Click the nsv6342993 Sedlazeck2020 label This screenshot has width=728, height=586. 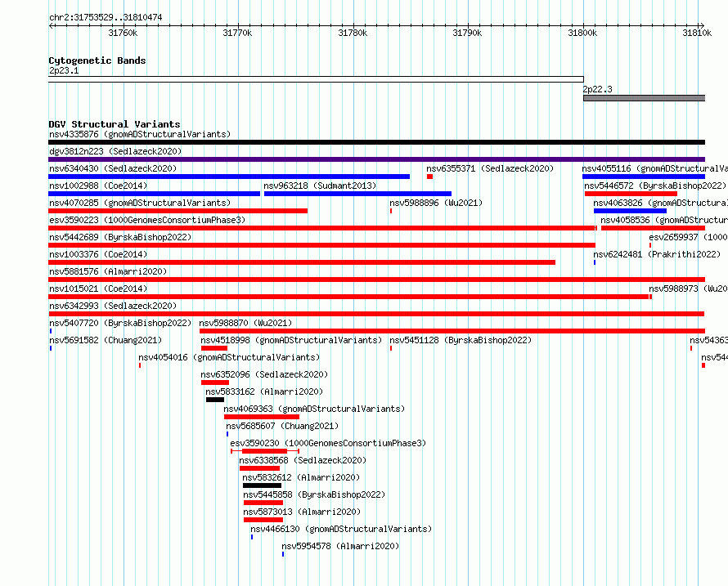[113, 306]
